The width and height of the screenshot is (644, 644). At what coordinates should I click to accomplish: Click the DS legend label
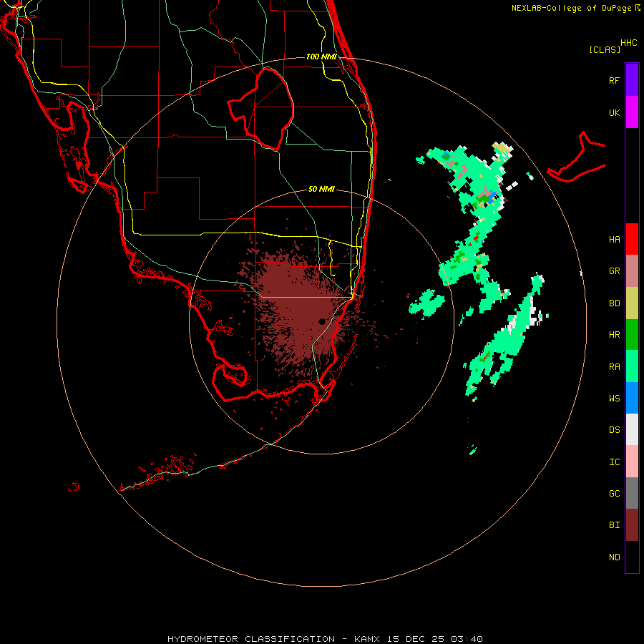point(614,429)
